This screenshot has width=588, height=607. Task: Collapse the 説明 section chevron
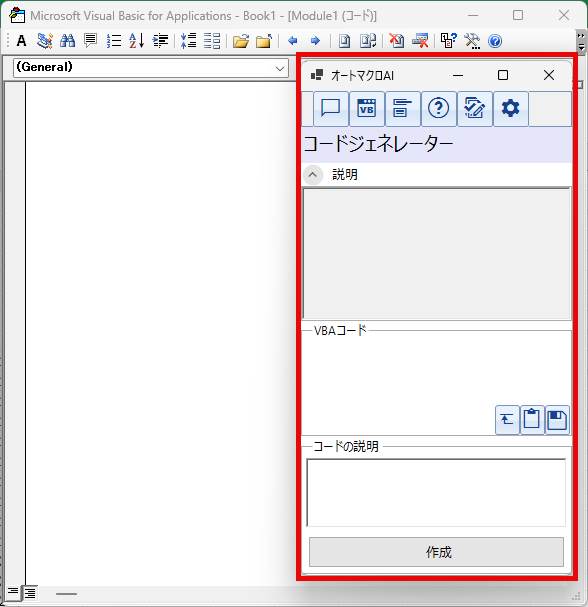point(313,175)
